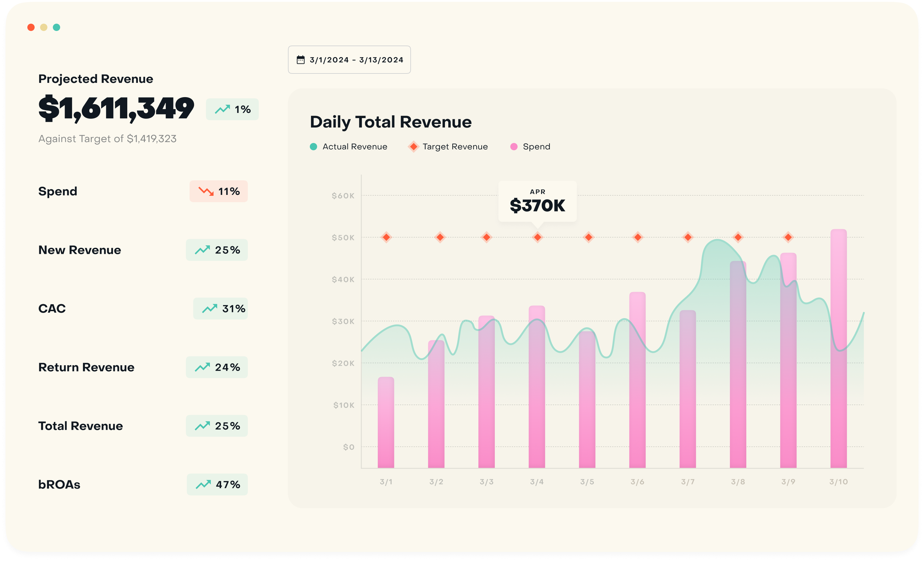
Task: Select the Total Revenue metric row
Action: coord(80,426)
